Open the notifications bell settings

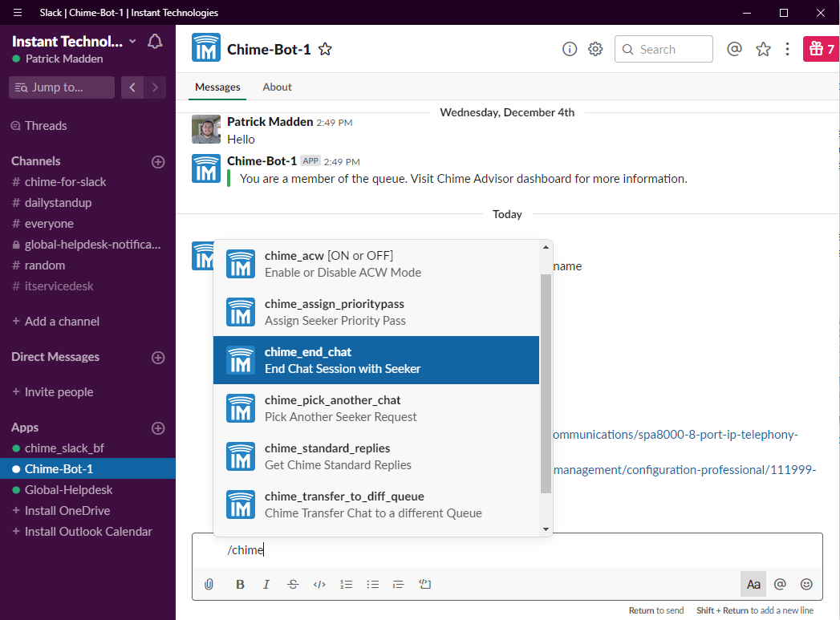(155, 42)
